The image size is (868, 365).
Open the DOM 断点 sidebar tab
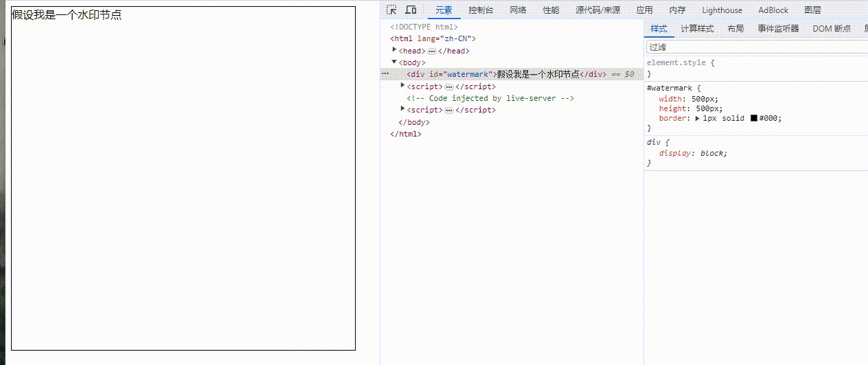click(x=832, y=29)
